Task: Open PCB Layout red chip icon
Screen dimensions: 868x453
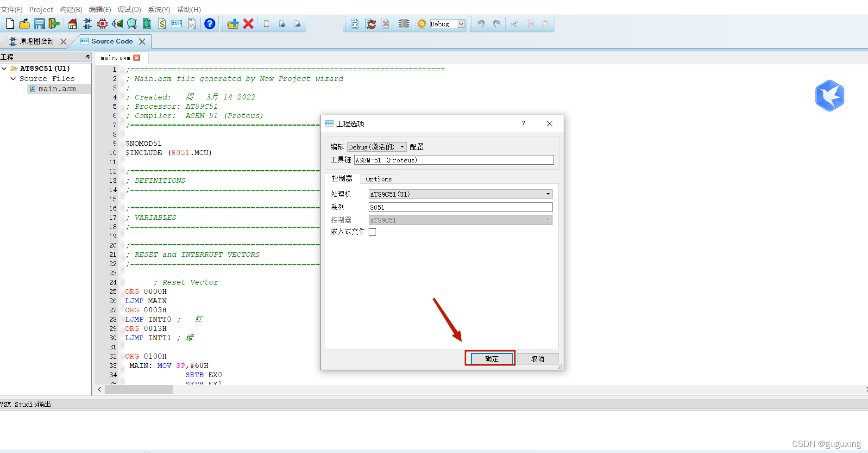Action: (x=102, y=24)
